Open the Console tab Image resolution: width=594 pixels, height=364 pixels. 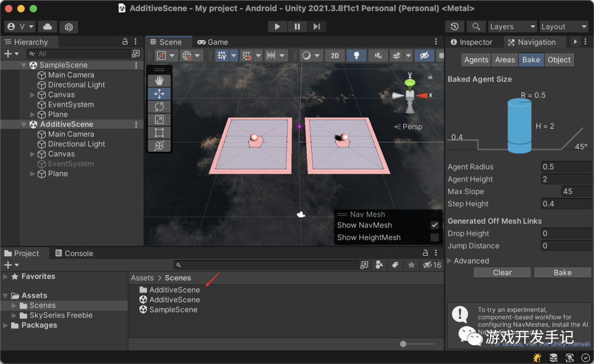[74, 253]
